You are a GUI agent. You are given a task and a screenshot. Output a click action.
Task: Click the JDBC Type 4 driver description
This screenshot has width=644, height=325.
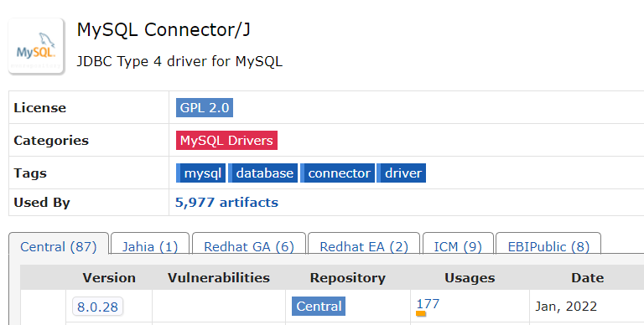coord(179,61)
